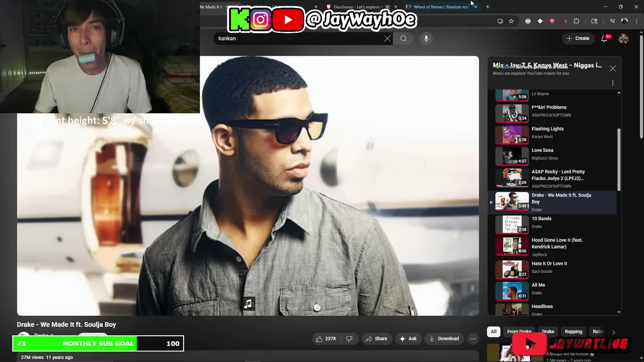Open the media controls toolbar icon

[612, 21]
